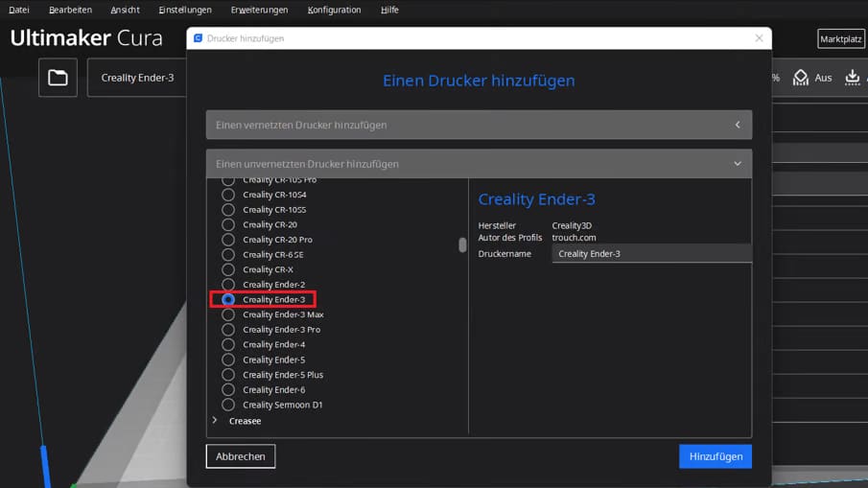Click the Cura icon in dialog title

[x=199, y=38]
